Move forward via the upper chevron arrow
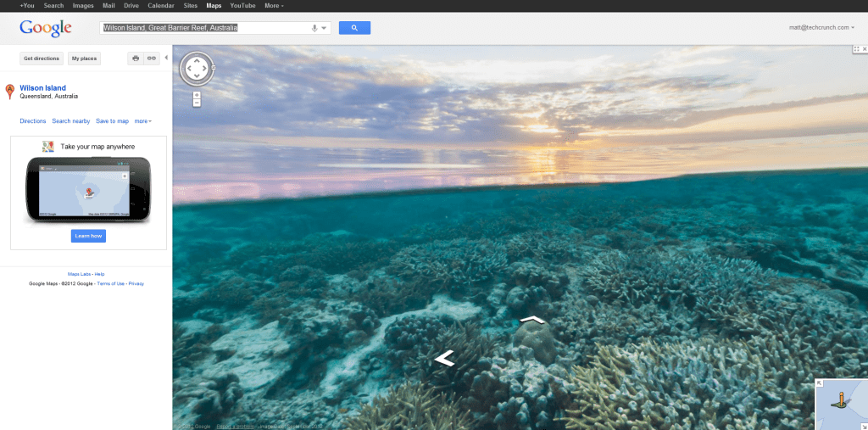868x430 pixels. (x=532, y=320)
